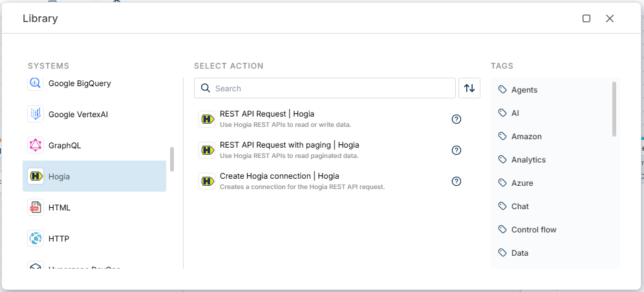Click the Create Hogia connection icon
This screenshot has height=292, width=644.
click(x=207, y=181)
